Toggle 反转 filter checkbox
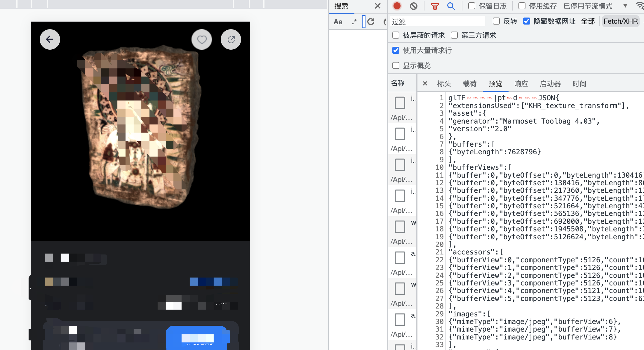The width and height of the screenshot is (644, 350). [496, 21]
